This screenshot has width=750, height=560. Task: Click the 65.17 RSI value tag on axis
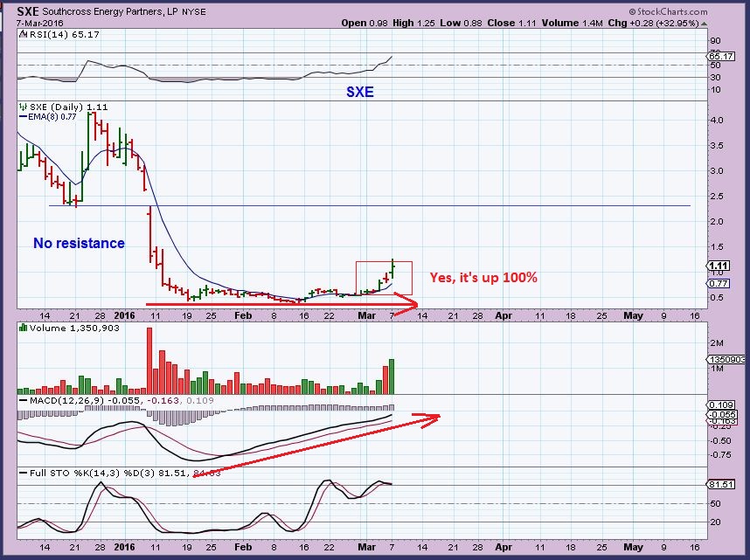[721, 57]
